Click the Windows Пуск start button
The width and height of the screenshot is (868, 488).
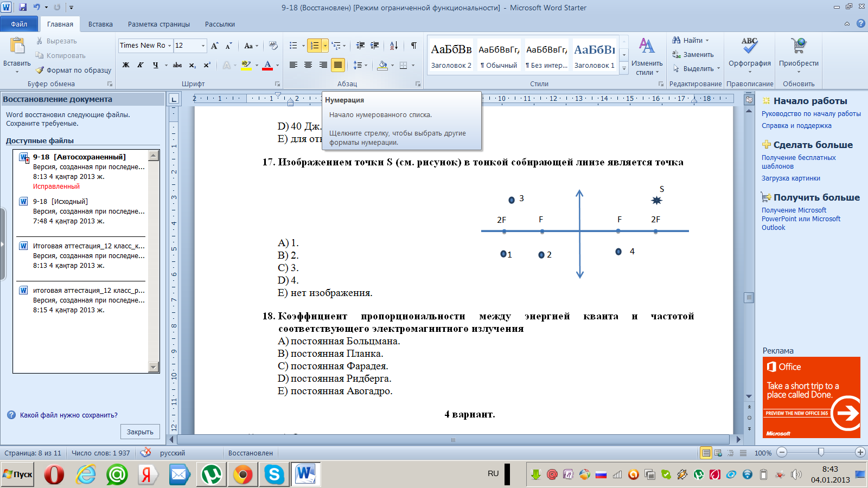(17, 474)
